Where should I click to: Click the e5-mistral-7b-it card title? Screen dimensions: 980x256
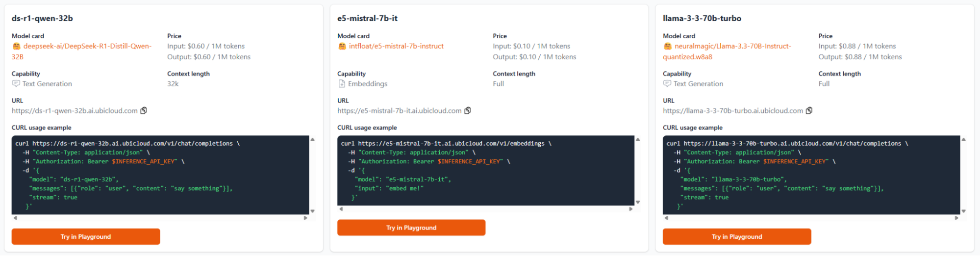pyautogui.click(x=367, y=18)
